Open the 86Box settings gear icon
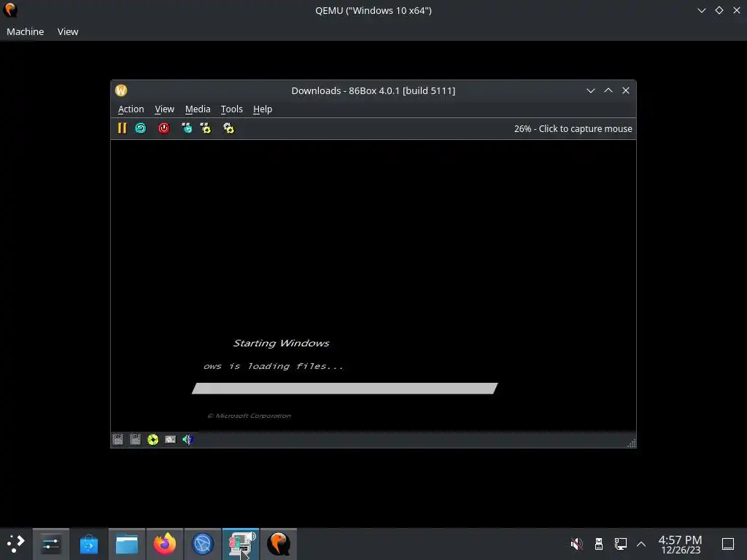The height and width of the screenshot is (560, 747). tap(228, 128)
